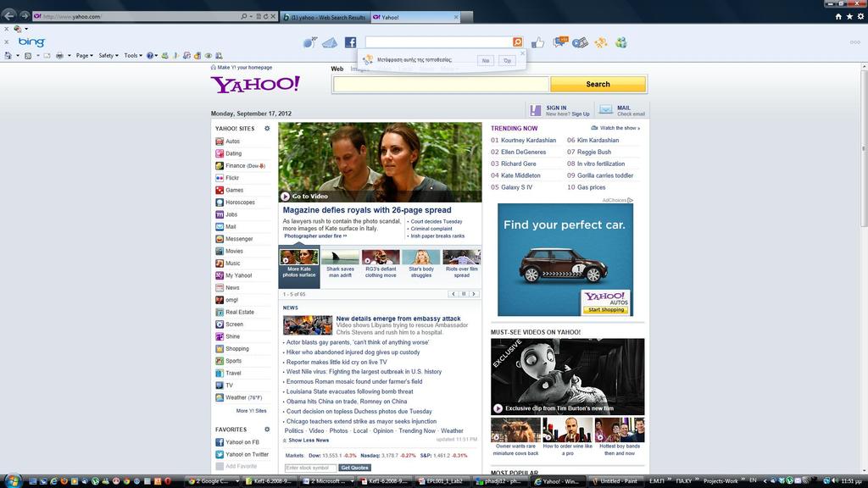
Task: Expand the address bar search dropdown arrow
Action: pyautogui.click(x=251, y=17)
